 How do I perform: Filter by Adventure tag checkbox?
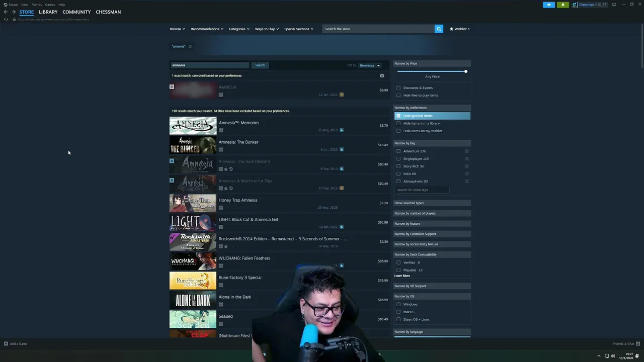pyautogui.click(x=398, y=151)
